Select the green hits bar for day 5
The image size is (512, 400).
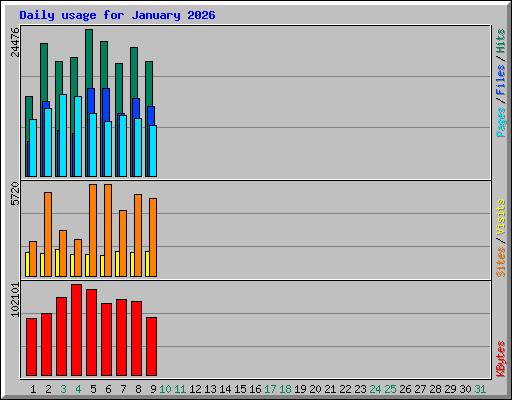point(89,58)
